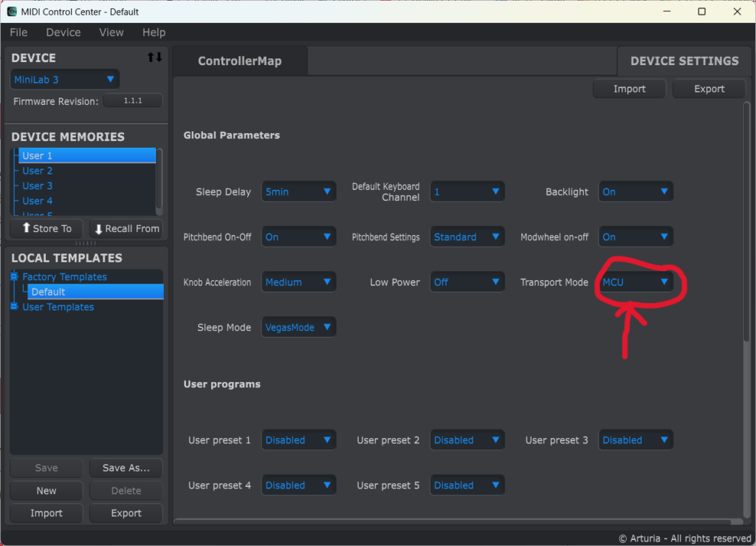Click the Global Parameters heading
756x546 pixels.
pyautogui.click(x=231, y=135)
